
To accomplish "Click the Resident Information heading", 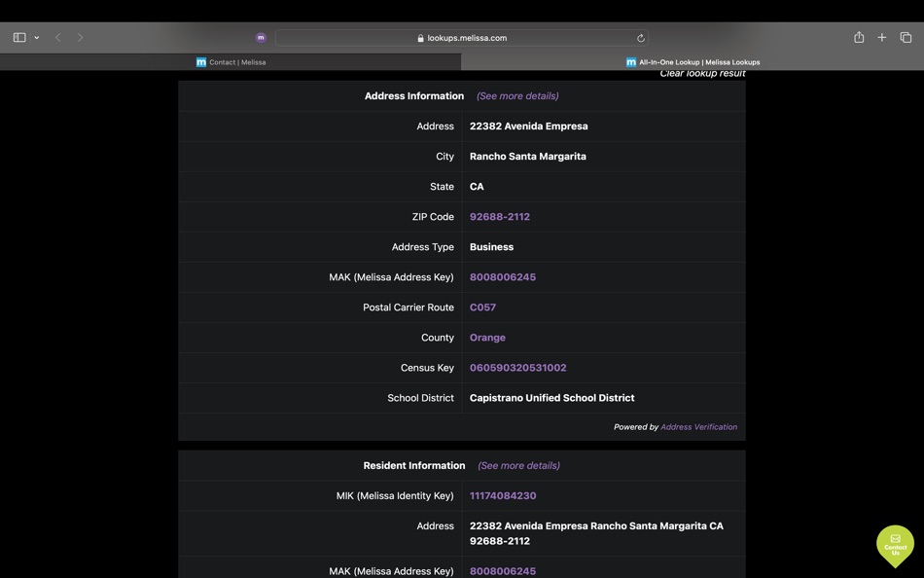I will (x=414, y=465).
